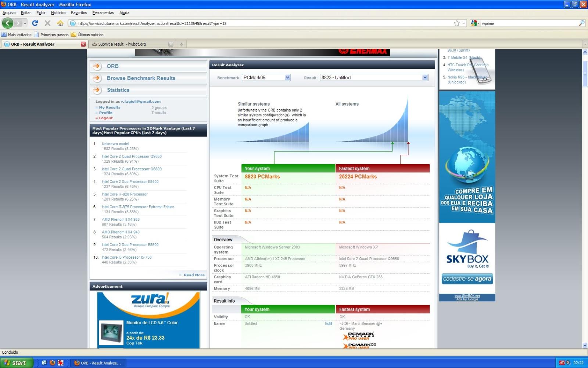Bookmark page with the star icon

click(x=456, y=23)
